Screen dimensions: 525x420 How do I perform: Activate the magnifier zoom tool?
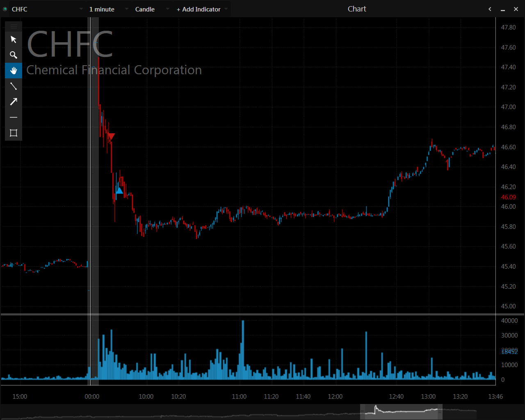coord(14,55)
